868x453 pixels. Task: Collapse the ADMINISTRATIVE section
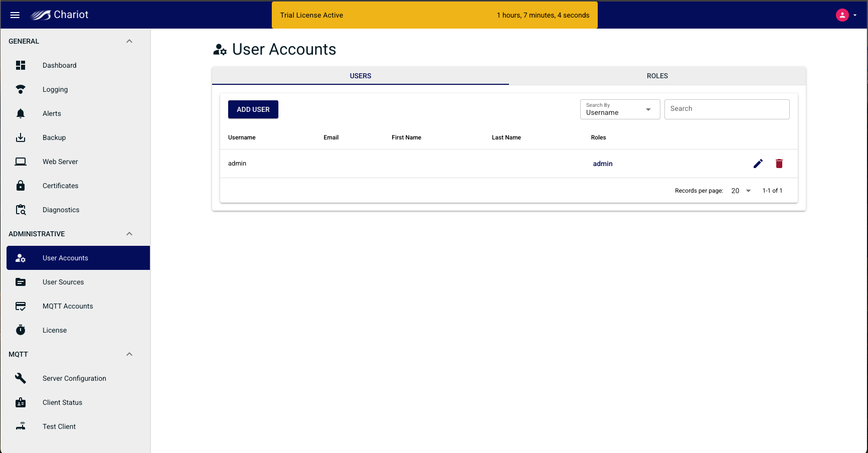tap(129, 234)
